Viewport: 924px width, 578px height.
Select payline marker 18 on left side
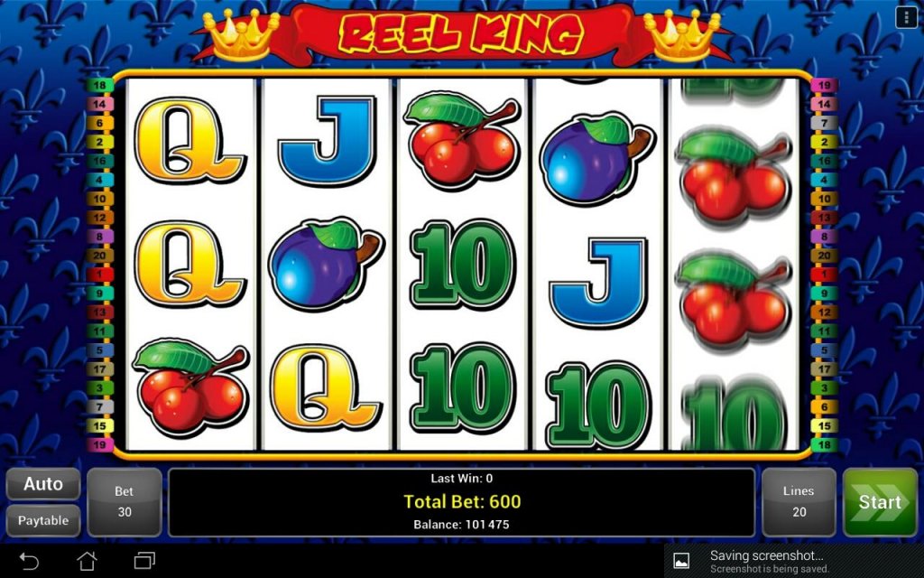99,86
